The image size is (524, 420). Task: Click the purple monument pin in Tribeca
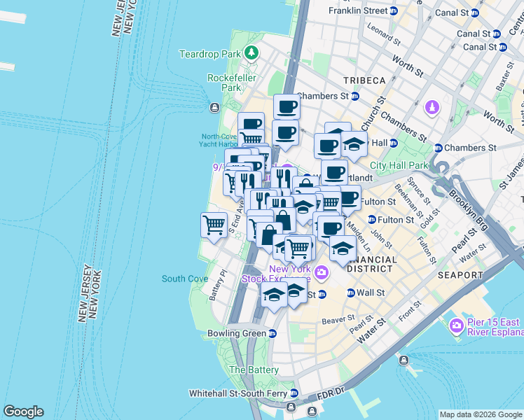pyautogui.click(x=432, y=108)
